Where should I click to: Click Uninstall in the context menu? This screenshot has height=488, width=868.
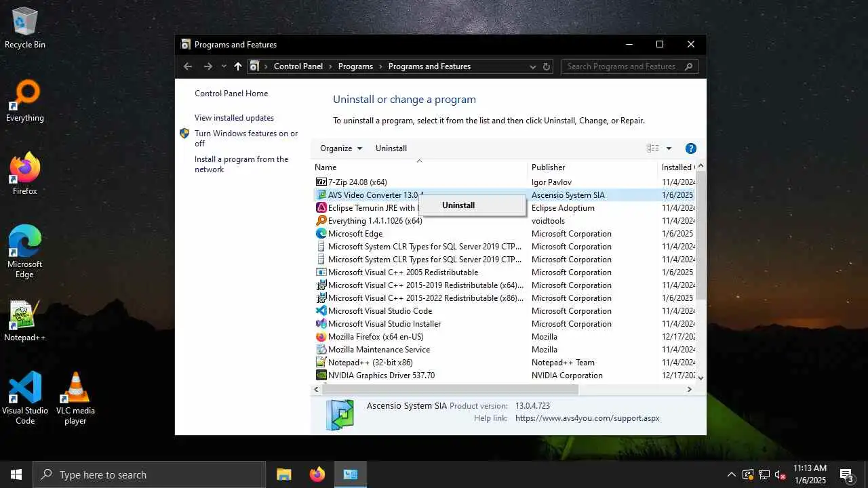point(458,205)
